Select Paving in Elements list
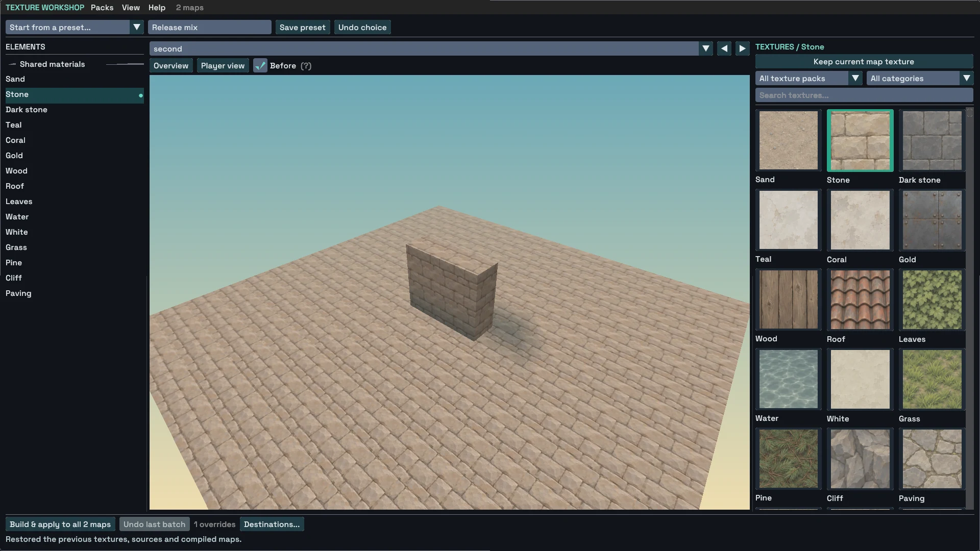 click(75, 293)
